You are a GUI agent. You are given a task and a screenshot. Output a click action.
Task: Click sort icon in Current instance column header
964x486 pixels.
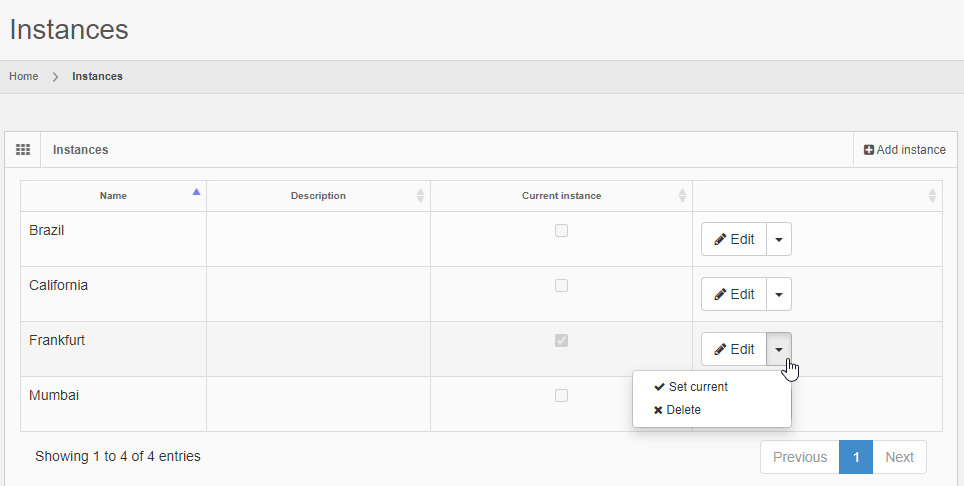[682, 196]
